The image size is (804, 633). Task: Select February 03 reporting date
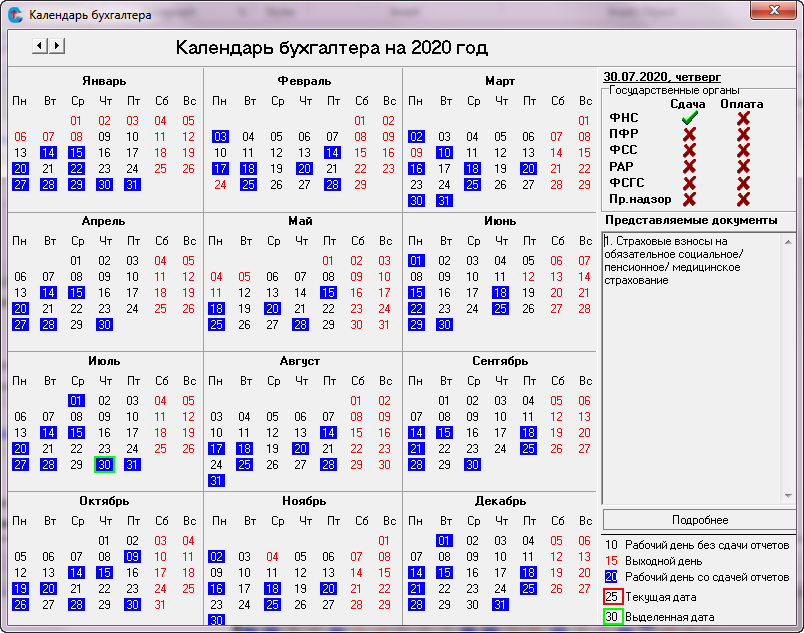[220, 136]
